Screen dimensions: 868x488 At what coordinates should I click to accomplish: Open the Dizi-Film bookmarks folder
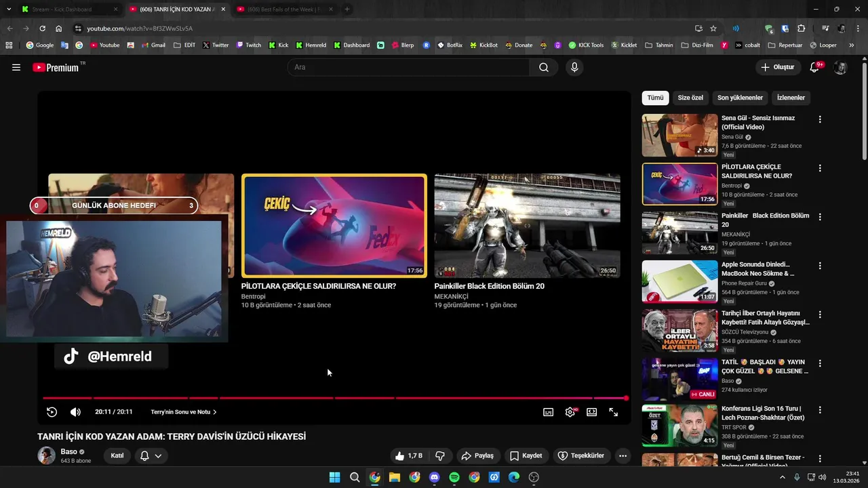(x=698, y=45)
